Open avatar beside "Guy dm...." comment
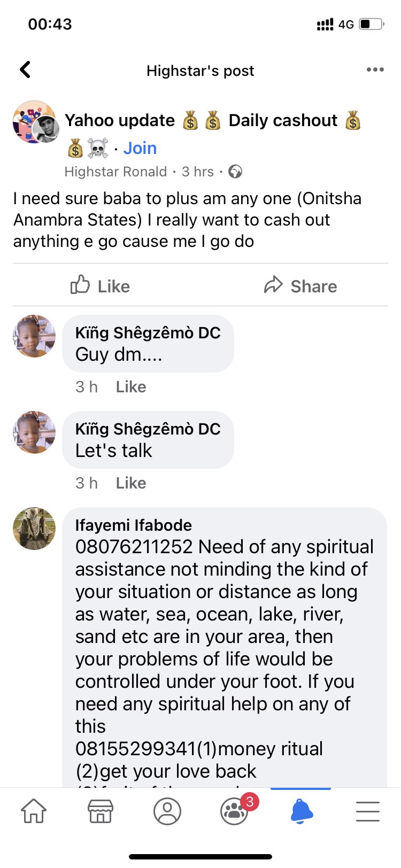This screenshot has width=401, height=868. (x=34, y=336)
